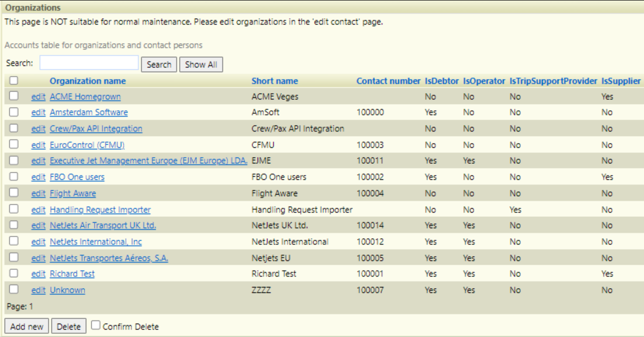This screenshot has width=644, height=337.
Task: Check the NetJets Air Transport UK row checkbox
Action: (x=14, y=225)
